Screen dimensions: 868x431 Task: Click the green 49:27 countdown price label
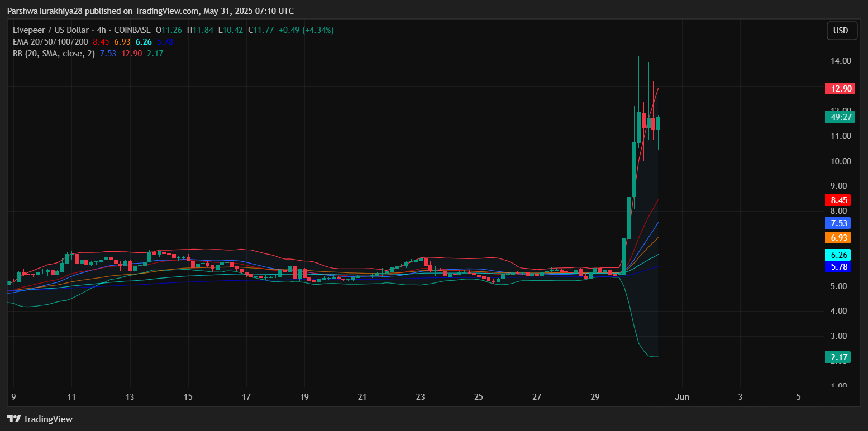click(x=840, y=117)
